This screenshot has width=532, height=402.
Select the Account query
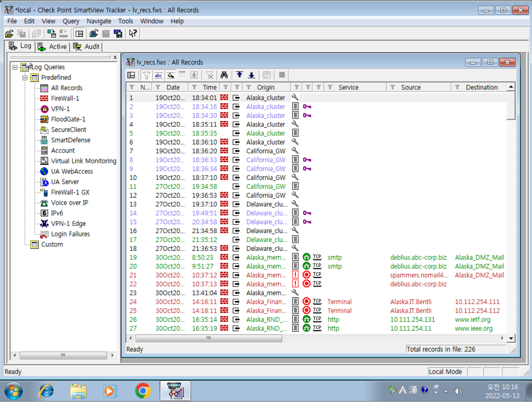[63, 150]
